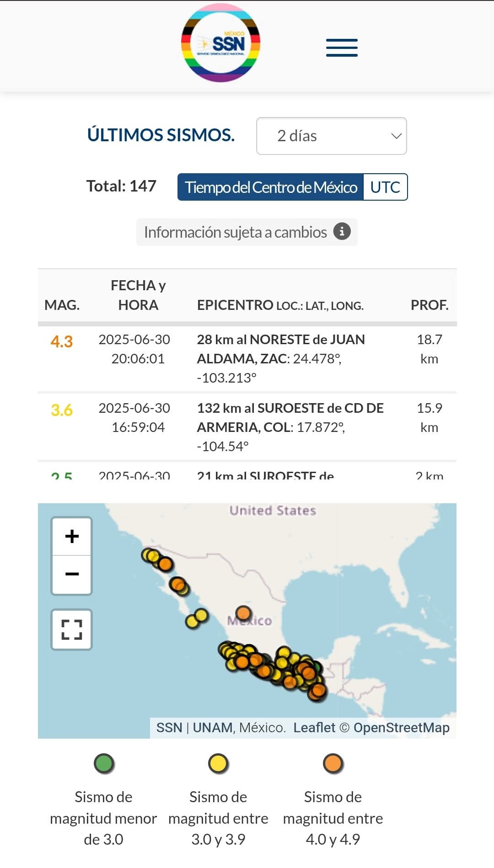Zoom out on the earthquake map

72,574
